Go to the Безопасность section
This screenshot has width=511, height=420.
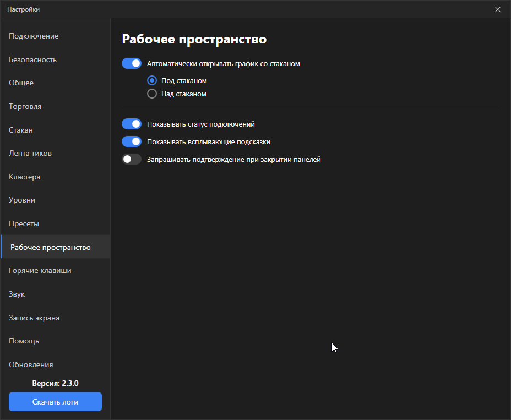point(56,59)
